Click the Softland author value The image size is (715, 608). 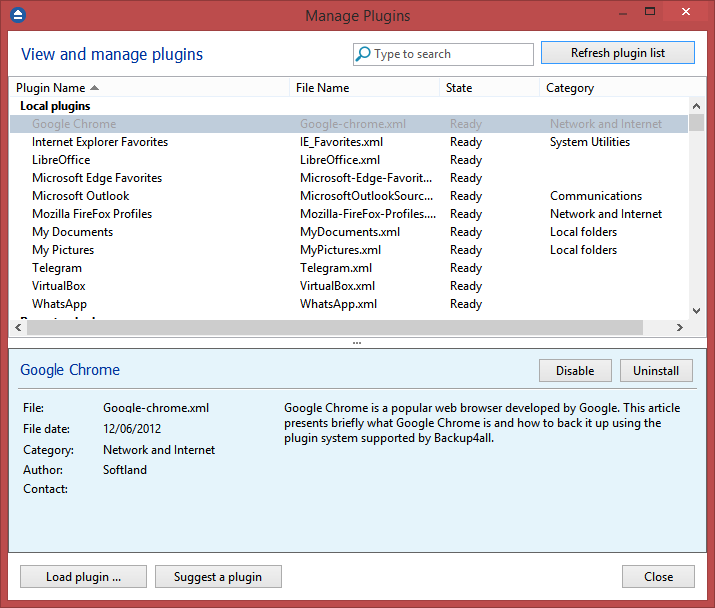pyautogui.click(x=125, y=470)
